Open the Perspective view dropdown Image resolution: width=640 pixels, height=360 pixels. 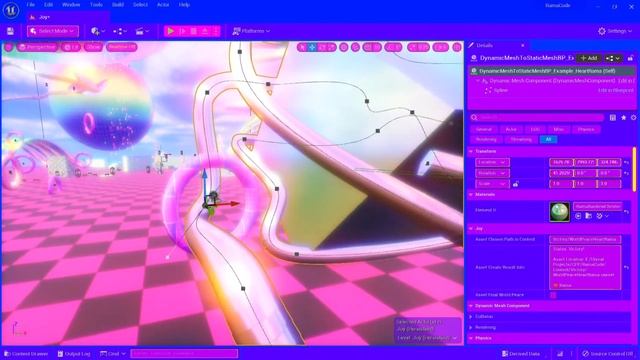(x=37, y=47)
